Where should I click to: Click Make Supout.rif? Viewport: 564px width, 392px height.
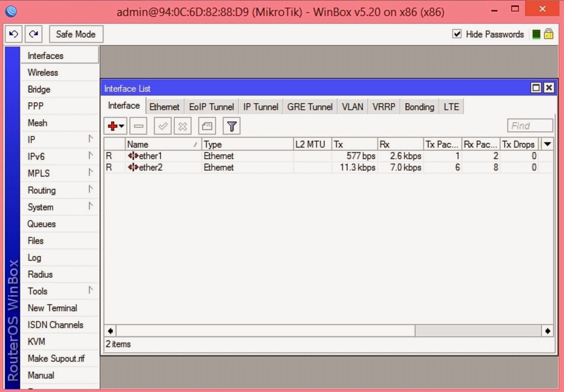pyautogui.click(x=60, y=358)
